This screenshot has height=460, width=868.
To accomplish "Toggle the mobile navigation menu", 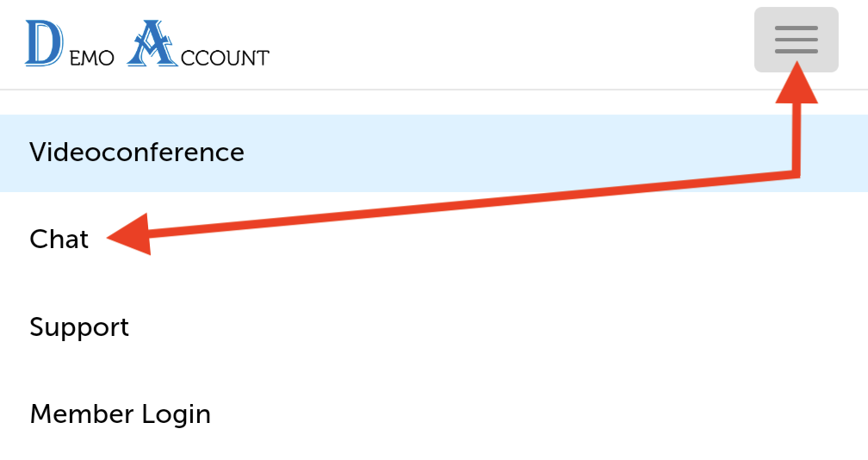I will [x=796, y=40].
